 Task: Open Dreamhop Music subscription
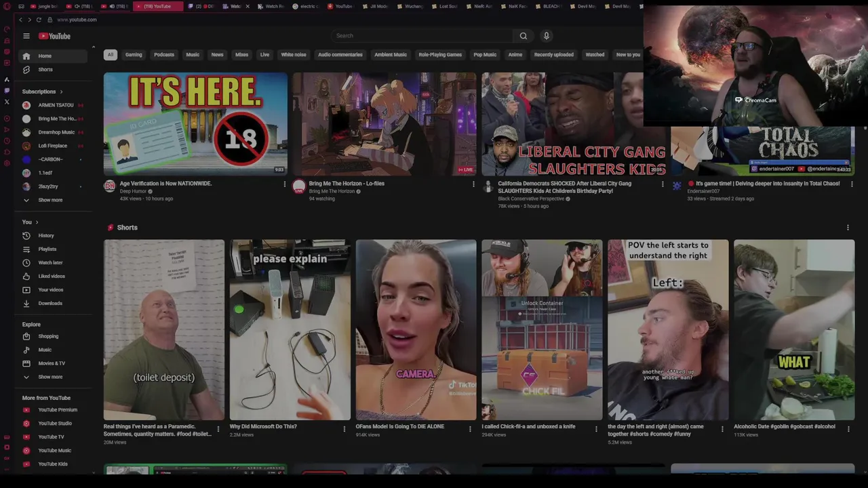click(52, 132)
